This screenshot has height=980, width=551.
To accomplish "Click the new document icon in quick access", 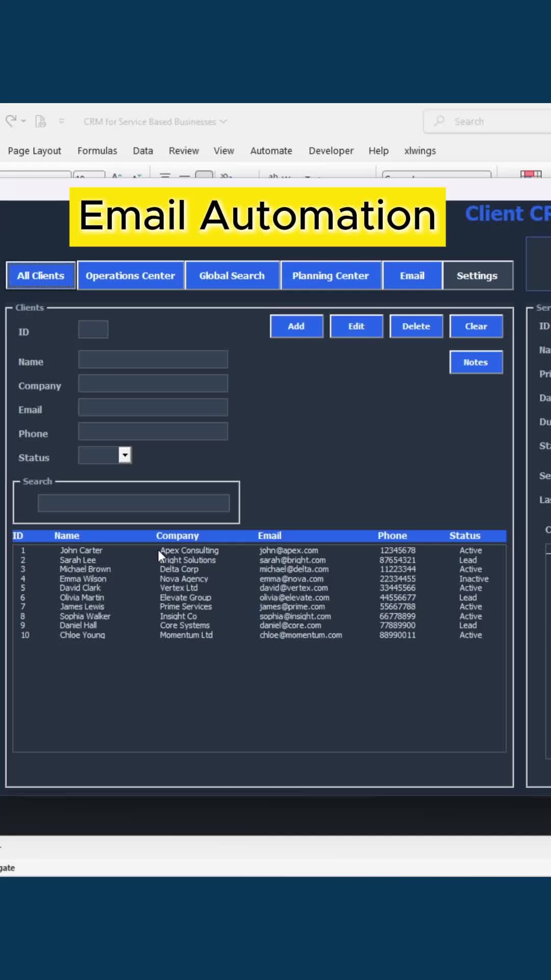I will [x=41, y=121].
